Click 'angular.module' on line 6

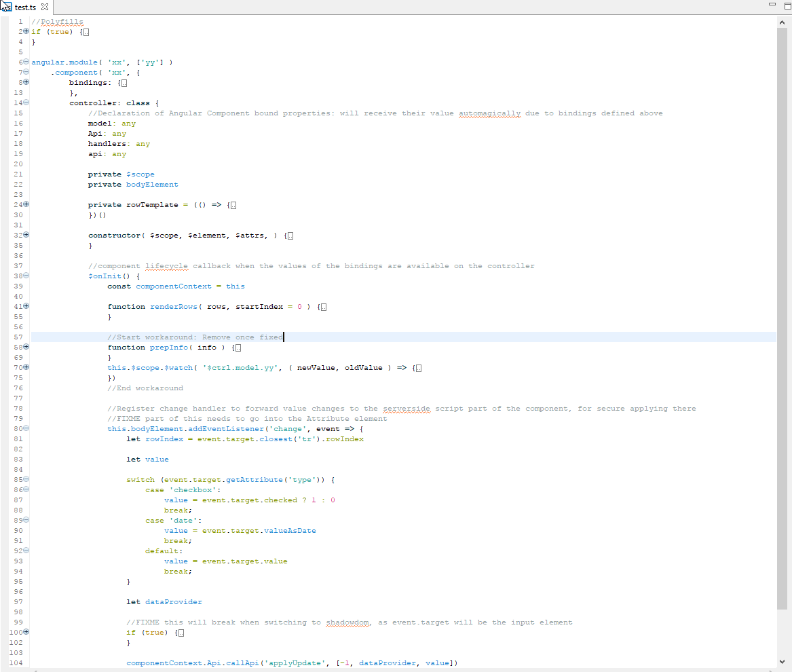coord(64,62)
